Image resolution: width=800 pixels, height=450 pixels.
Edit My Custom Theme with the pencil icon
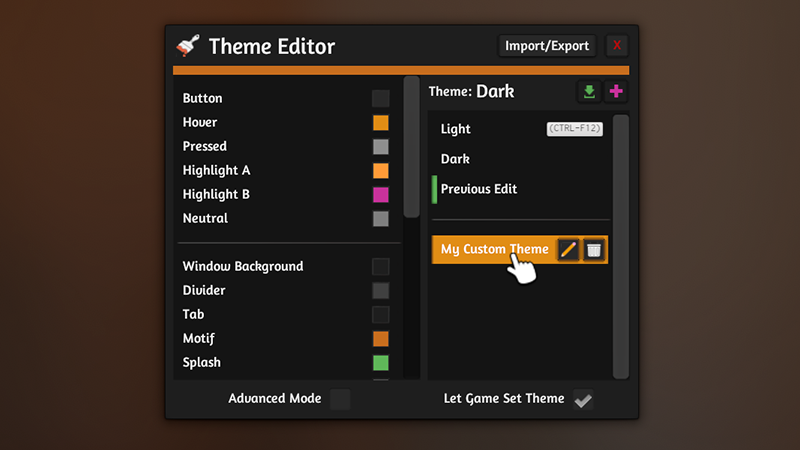568,249
